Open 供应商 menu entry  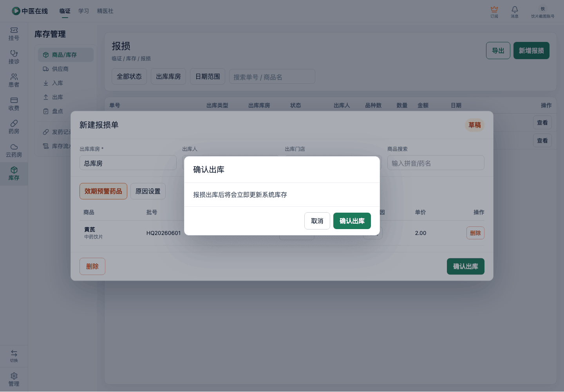coord(66,69)
